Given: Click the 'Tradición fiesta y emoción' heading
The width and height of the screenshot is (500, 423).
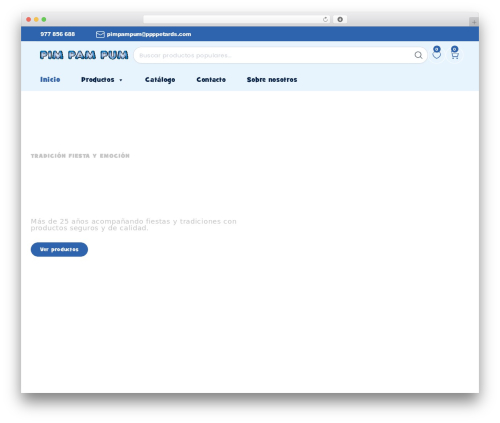Looking at the screenshot, I should pyautogui.click(x=80, y=156).
